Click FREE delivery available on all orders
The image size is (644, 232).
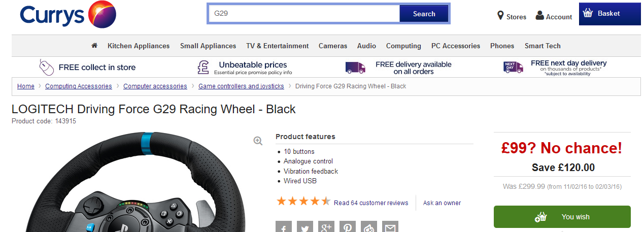413,68
